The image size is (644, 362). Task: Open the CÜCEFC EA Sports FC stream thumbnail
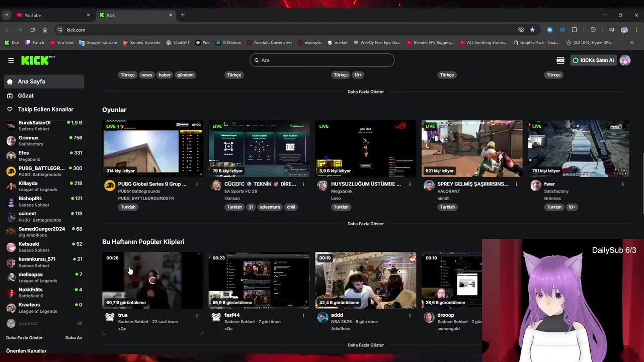coord(259,148)
